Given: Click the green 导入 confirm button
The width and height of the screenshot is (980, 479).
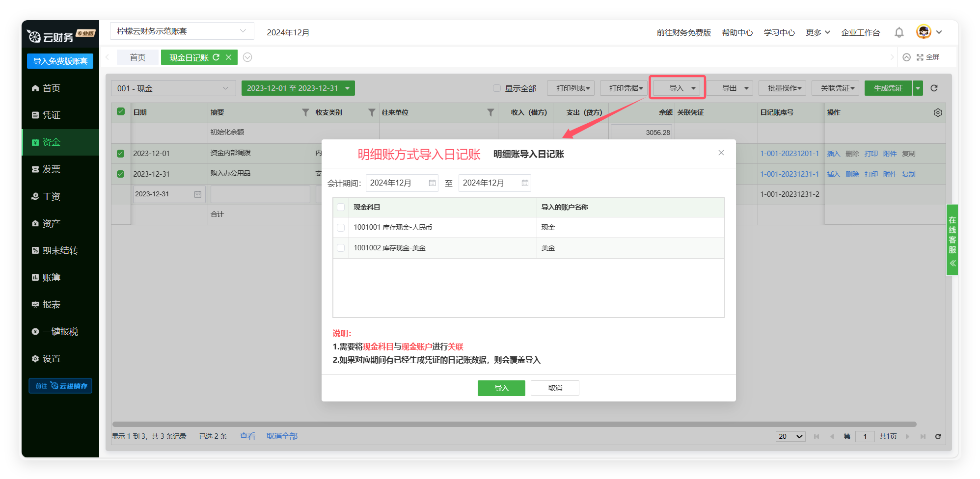Looking at the screenshot, I should tap(501, 388).
